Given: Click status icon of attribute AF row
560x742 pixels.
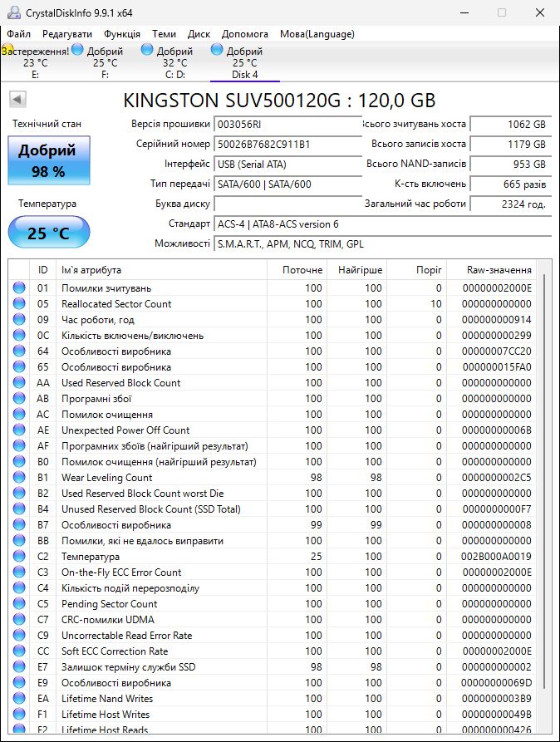Looking at the screenshot, I should [x=19, y=445].
